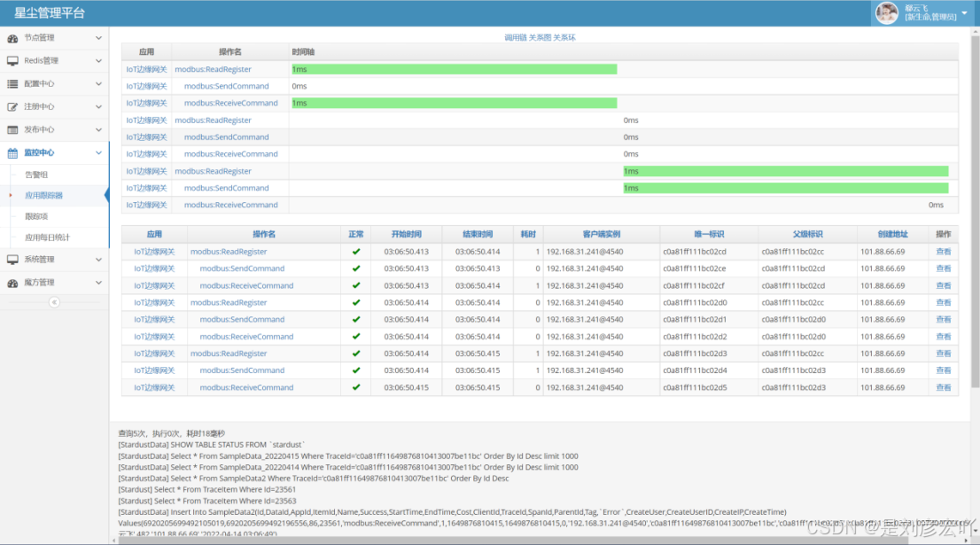Viewport: 980px width, 545px height.
Task: Collapse the sidebar with the double-arrow icon
Action: click(x=54, y=302)
